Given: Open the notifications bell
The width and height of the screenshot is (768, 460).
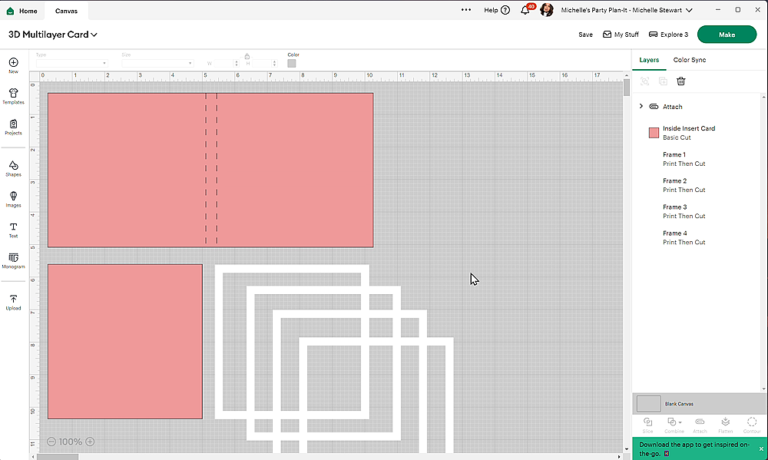Looking at the screenshot, I should (x=525, y=10).
